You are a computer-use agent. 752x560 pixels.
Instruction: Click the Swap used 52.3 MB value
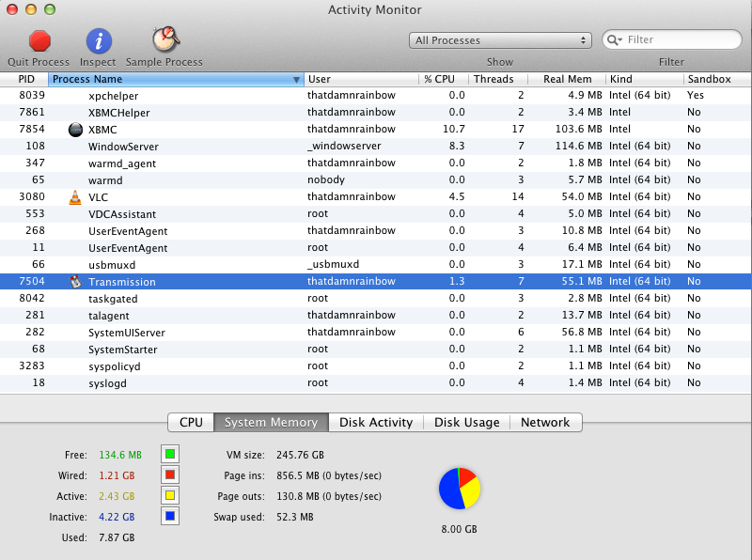(x=295, y=517)
